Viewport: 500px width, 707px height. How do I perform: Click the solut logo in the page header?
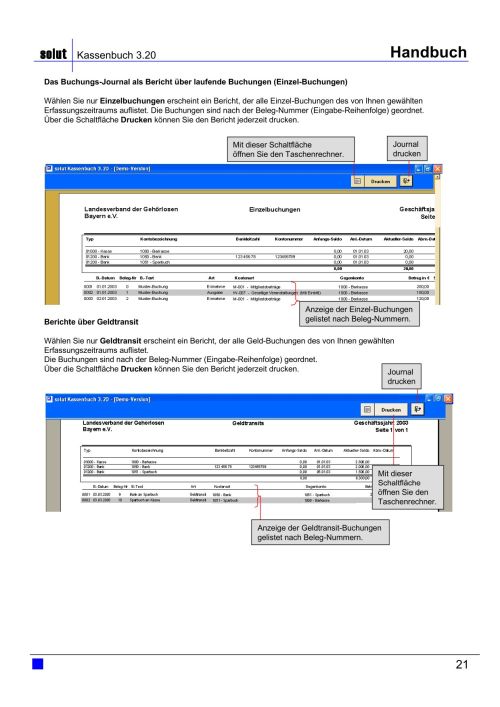coord(53,54)
